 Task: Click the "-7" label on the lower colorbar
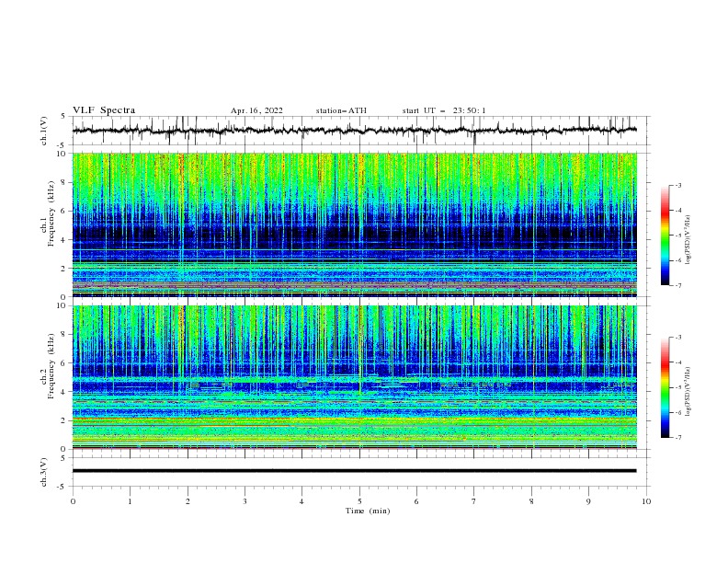(678, 437)
